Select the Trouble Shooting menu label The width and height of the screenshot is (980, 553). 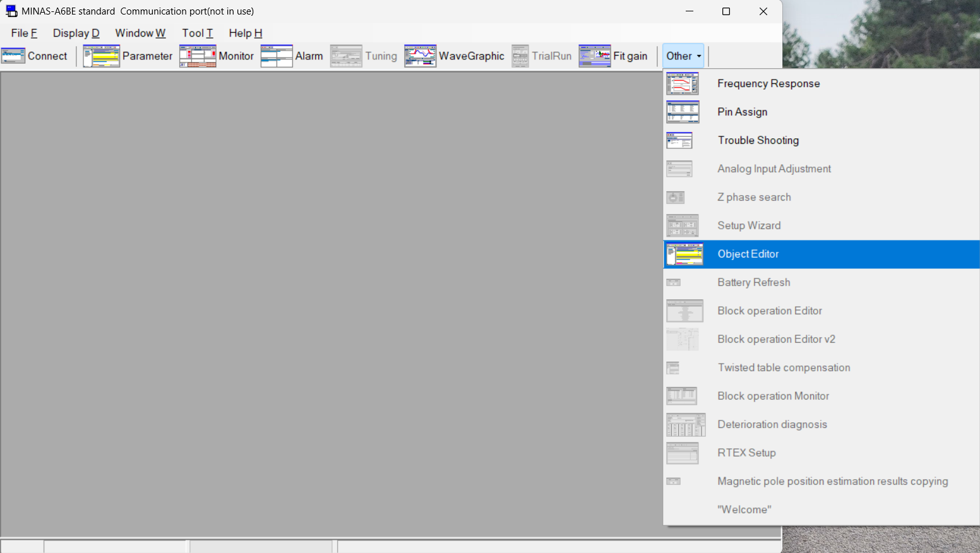click(x=758, y=140)
